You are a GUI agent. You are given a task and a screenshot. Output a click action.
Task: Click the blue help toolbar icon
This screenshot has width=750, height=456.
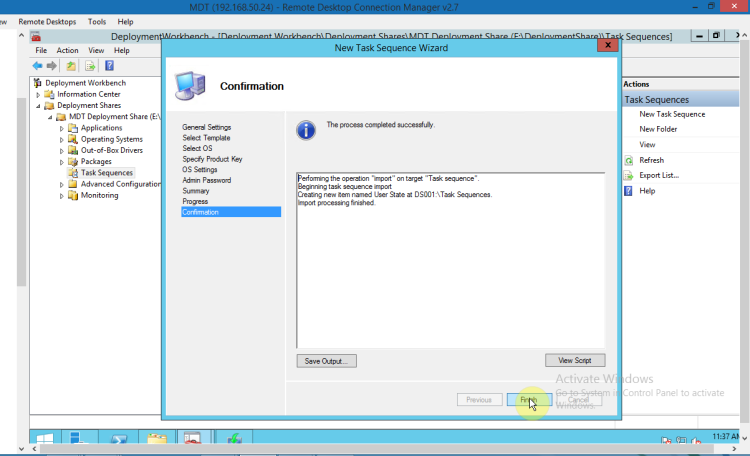(x=108, y=66)
